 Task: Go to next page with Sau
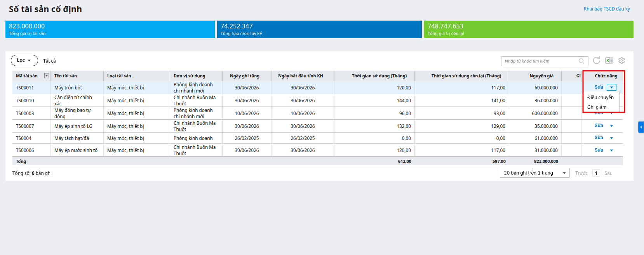608,173
